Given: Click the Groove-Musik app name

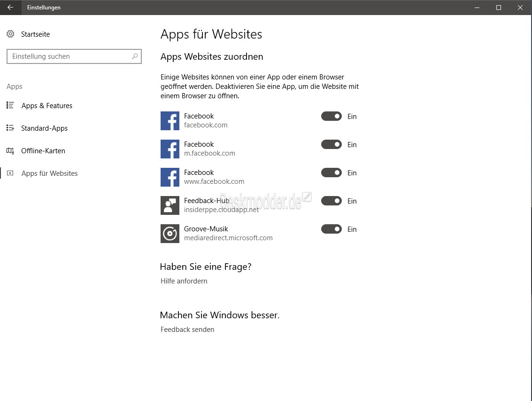Looking at the screenshot, I should click(x=206, y=228).
